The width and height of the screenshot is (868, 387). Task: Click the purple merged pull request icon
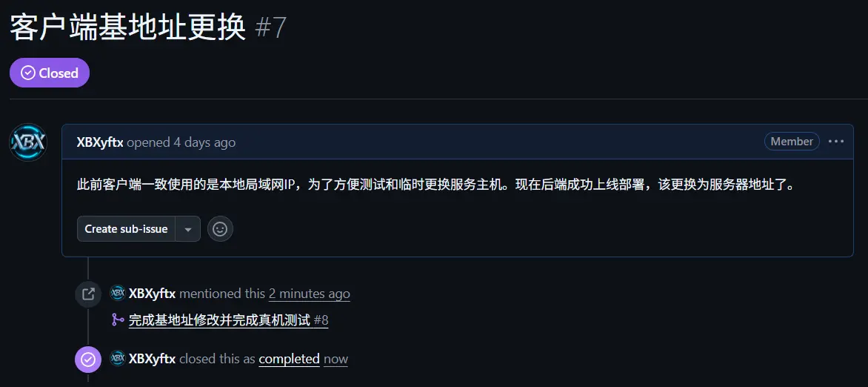(x=117, y=320)
